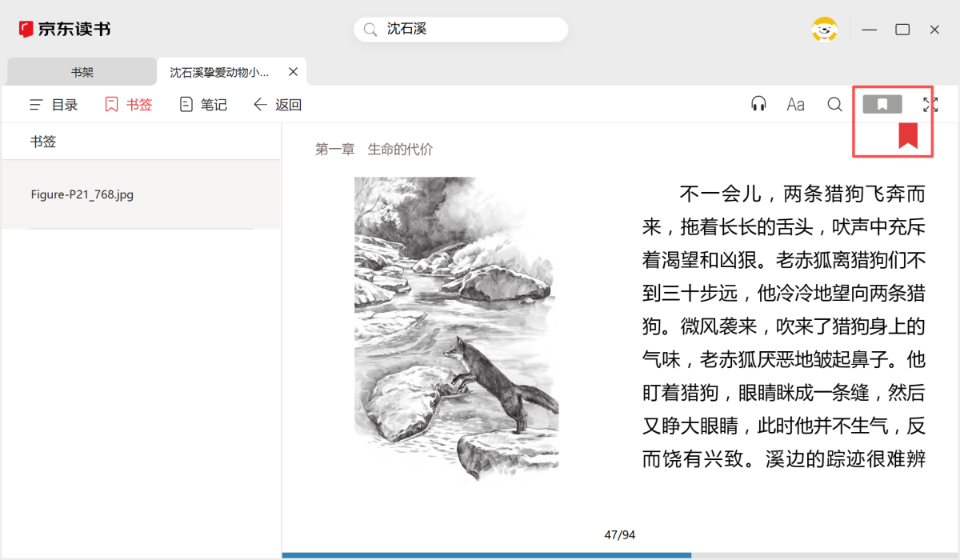960x560 pixels.
Task: Select the 书签 bookmarks panel button
Action: coord(129,105)
